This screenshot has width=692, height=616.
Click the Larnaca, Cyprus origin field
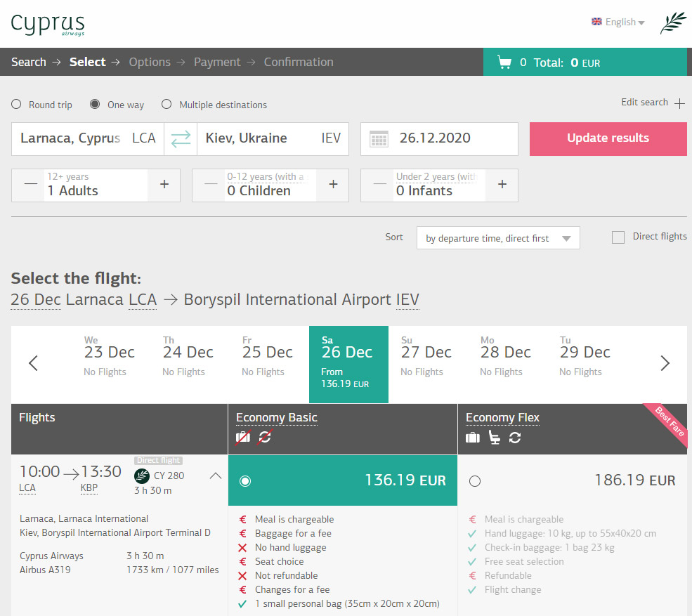(x=87, y=138)
